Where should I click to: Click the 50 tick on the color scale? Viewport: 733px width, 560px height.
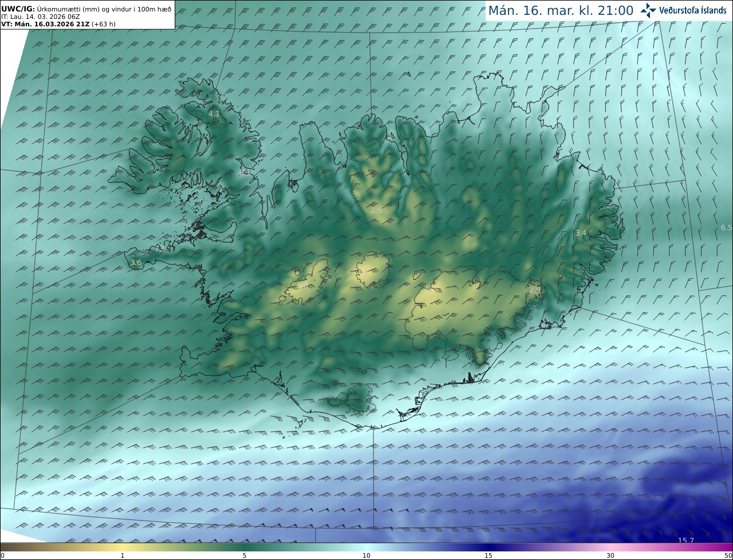coord(728,555)
